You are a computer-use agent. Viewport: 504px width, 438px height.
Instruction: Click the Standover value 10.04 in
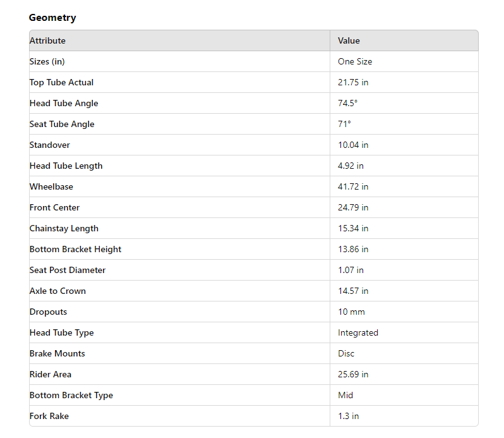(353, 145)
